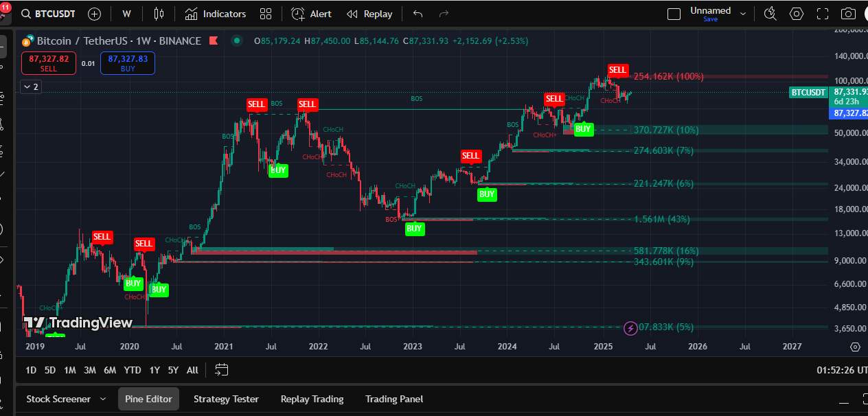Switch to the Pine Editor tab
Screen dimensions: 868x416
(148, 399)
